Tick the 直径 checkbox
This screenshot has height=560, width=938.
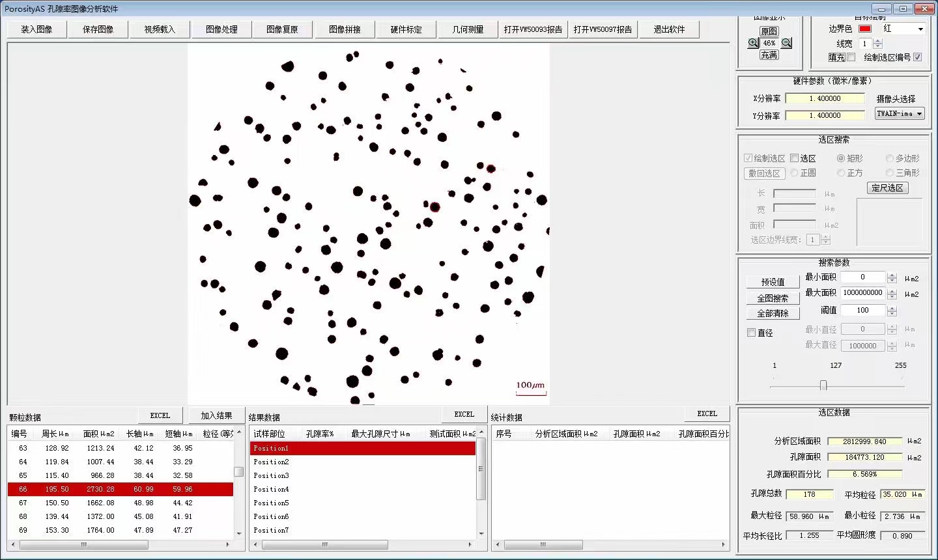752,333
